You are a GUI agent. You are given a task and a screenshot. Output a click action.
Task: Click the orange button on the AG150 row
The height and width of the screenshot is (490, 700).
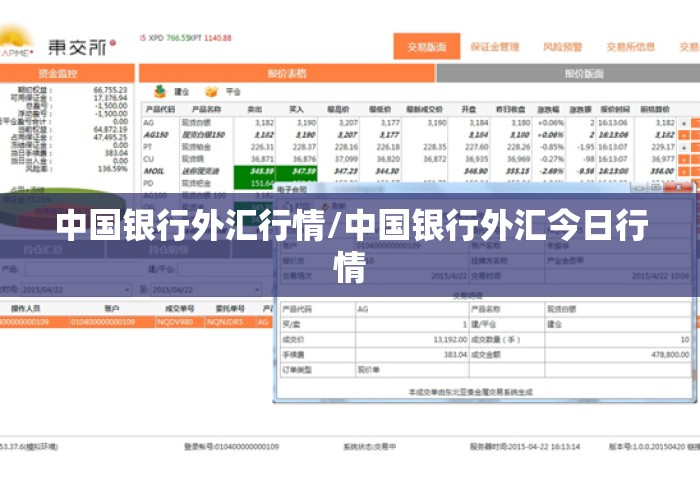(x=683, y=135)
